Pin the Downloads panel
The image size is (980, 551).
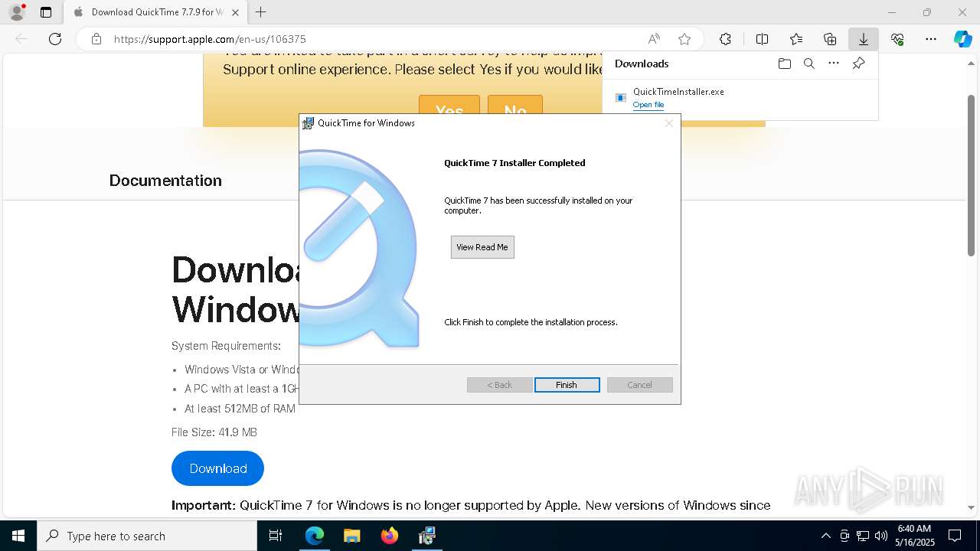859,64
